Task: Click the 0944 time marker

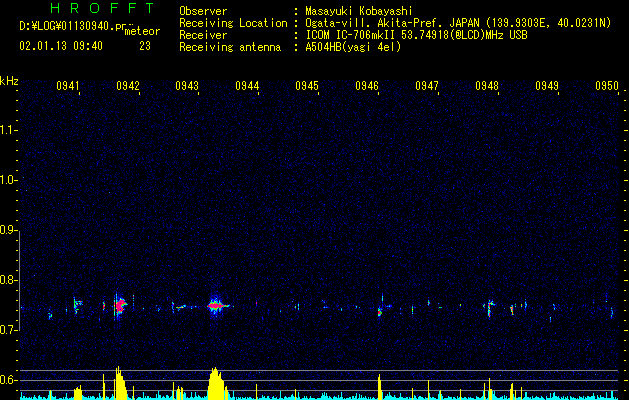Action: click(x=247, y=86)
